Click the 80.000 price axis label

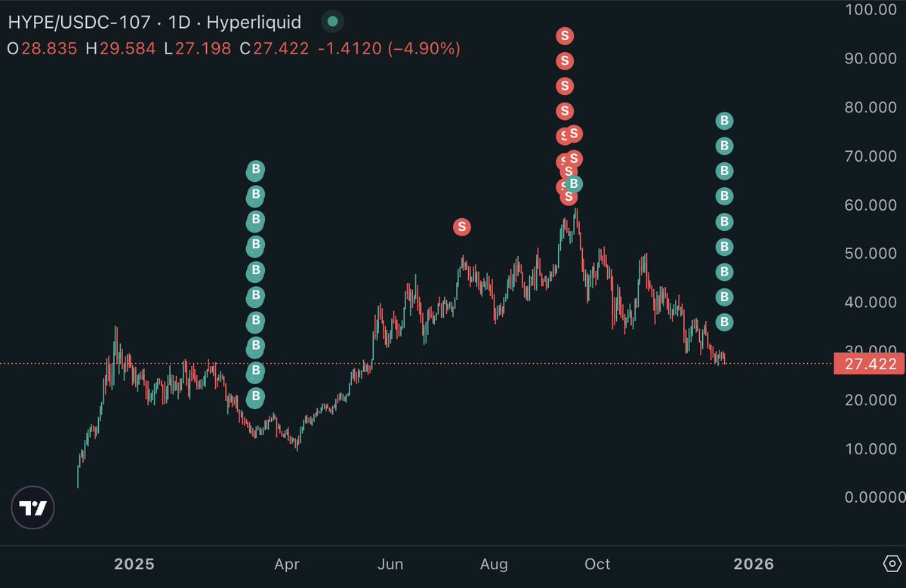coord(872,107)
